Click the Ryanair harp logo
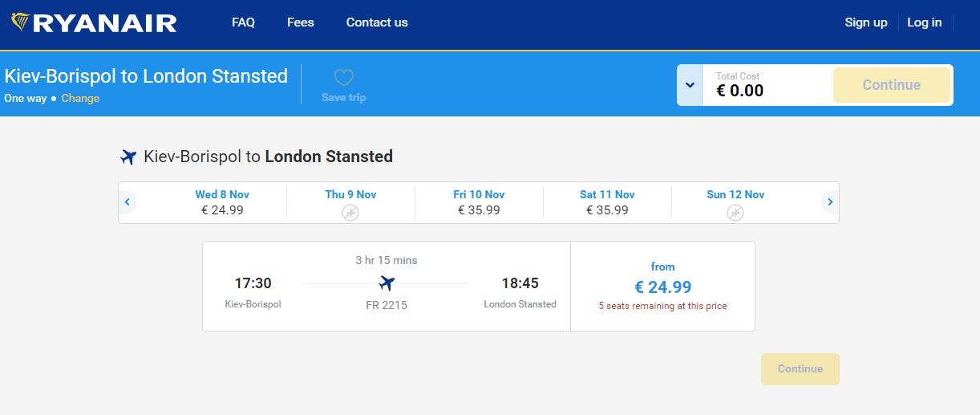The height and width of the screenshot is (415, 980). click(x=20, y=22)
